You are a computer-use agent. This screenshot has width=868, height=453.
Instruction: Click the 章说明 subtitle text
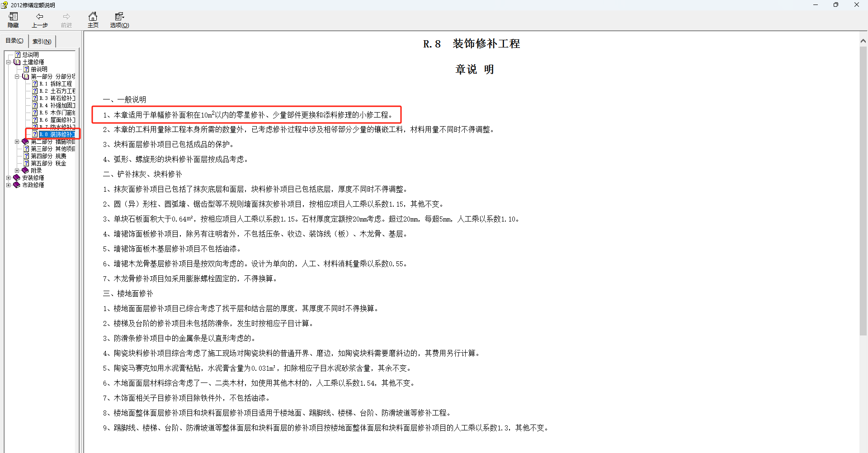click(x=475, y=70)
